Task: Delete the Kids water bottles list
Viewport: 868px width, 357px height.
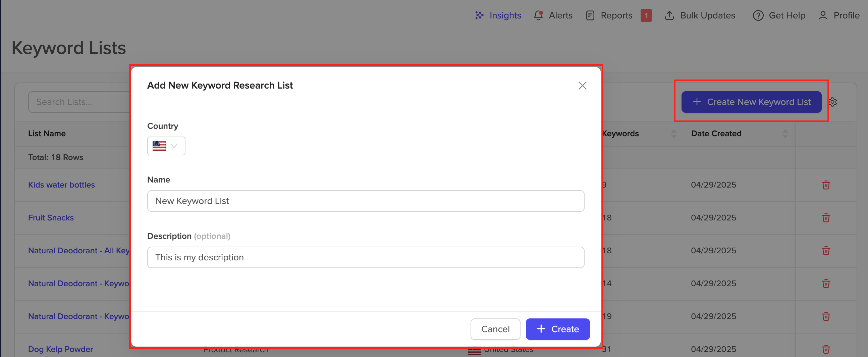Action: pyautogui.click(x=826, y=185)
